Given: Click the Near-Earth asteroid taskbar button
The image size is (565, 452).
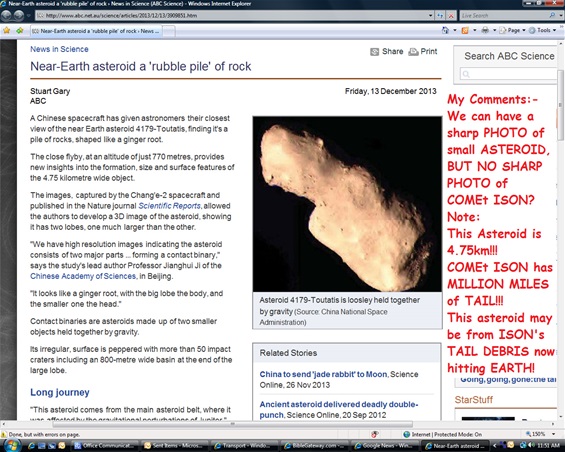Looking at the screenshot, I should coord(454,446).
